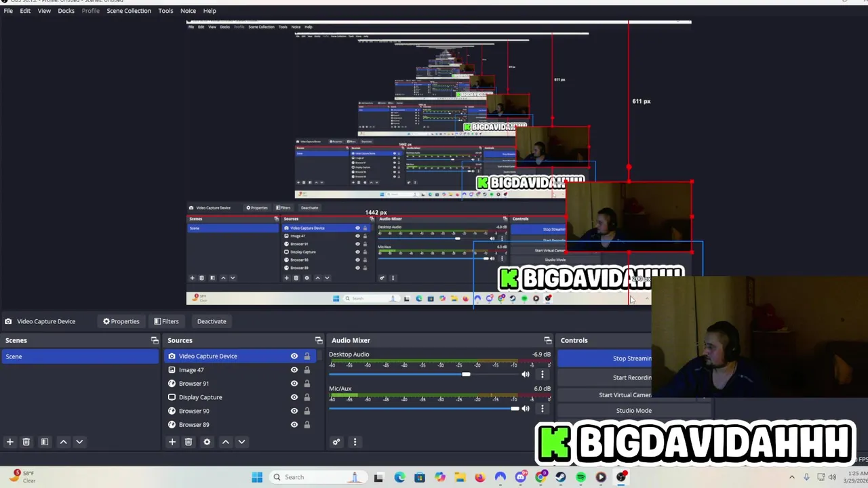
Task: Toggle visibility of Browser 91
Action: (294, 384)
